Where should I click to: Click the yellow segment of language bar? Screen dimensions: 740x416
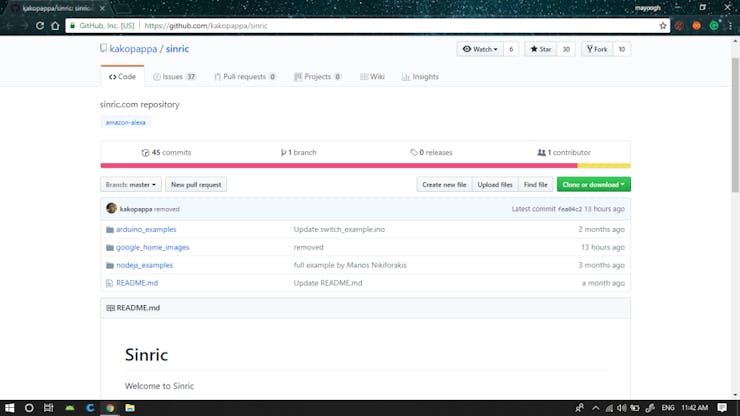point(604,166)
